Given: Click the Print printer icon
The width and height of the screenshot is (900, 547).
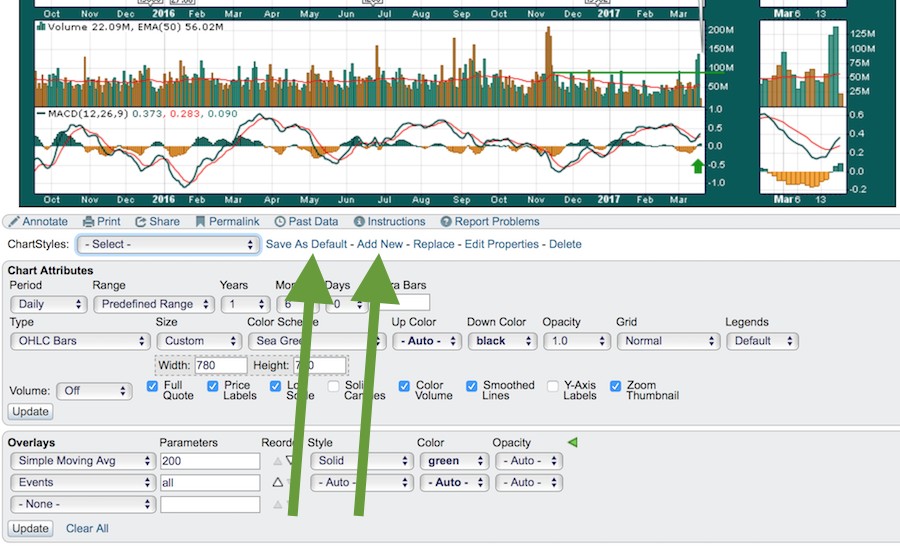Looking at the screenshot, I should coord(89,222).
